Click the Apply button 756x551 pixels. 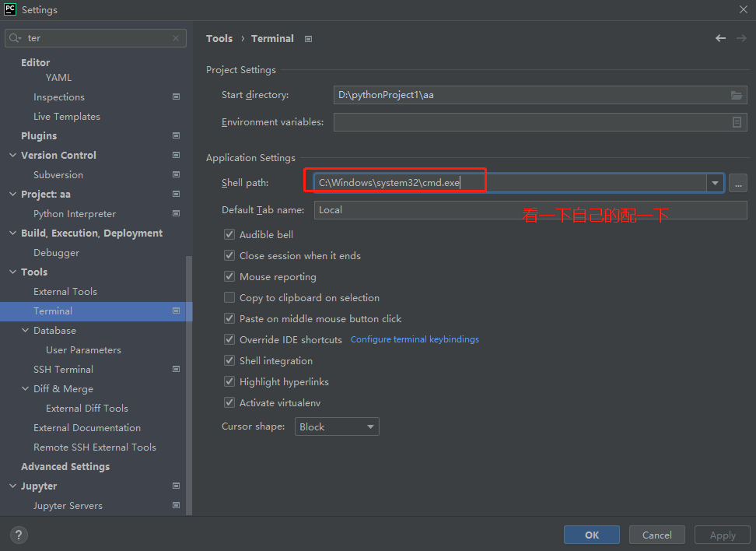tap(723, 535)
